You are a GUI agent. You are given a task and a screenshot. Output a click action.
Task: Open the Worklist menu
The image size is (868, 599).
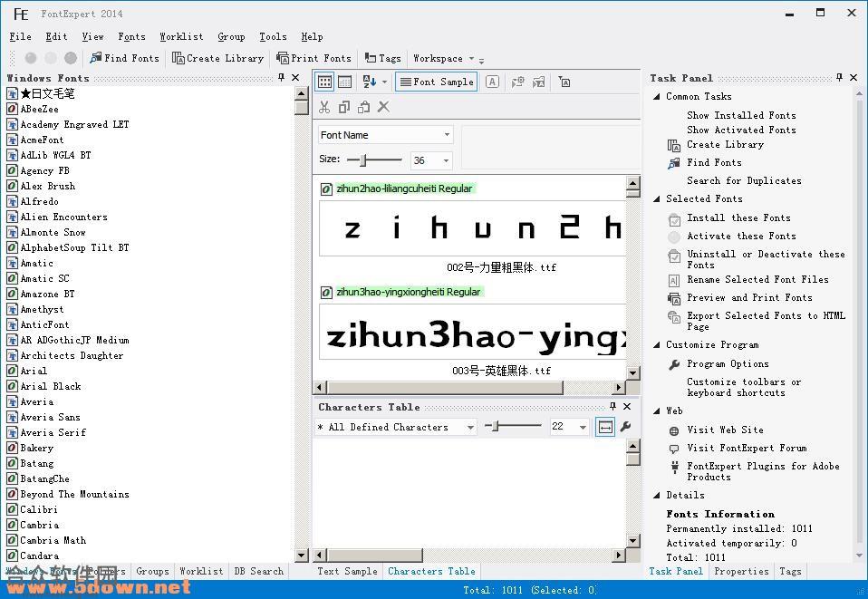(x=181, y=36)
